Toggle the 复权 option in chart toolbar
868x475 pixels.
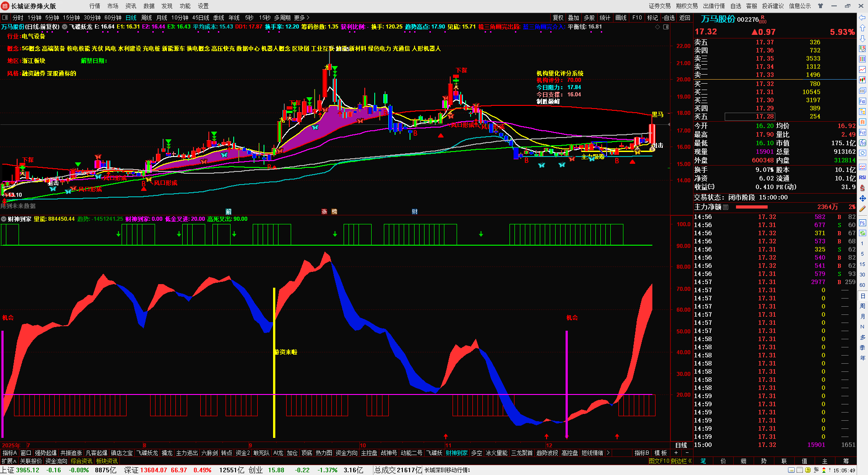[x=558, y=18]
